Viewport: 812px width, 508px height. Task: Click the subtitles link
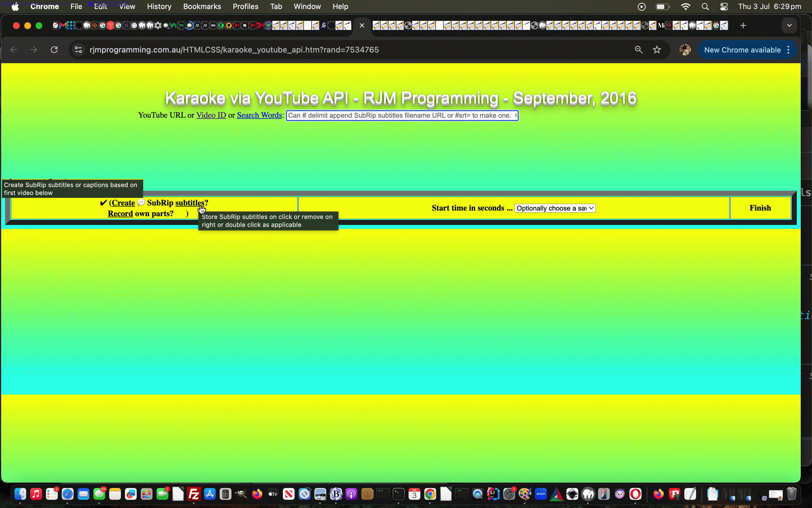coord(189,203)
